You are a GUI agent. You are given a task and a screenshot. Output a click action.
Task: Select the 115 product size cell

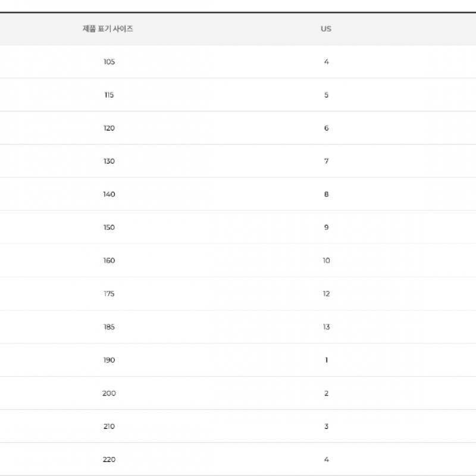coord(109,95)
